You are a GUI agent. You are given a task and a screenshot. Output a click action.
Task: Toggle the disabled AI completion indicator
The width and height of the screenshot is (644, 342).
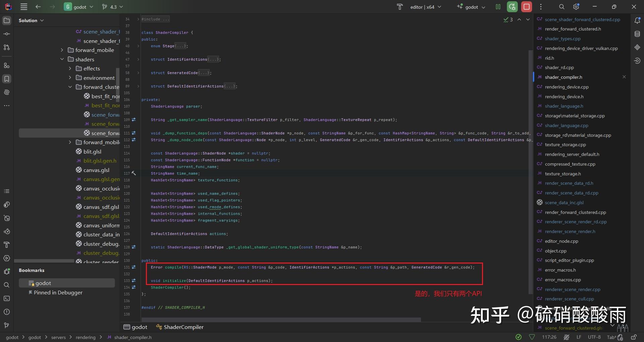567,337
